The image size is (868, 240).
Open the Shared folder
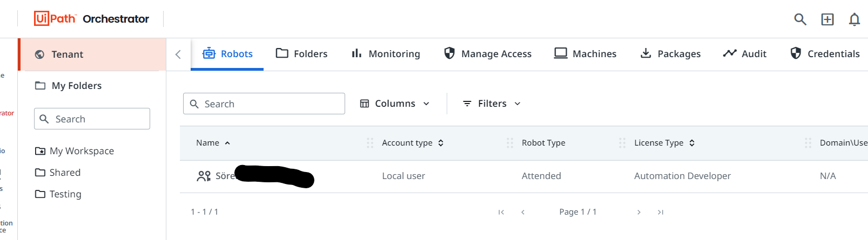click(58, 173)
